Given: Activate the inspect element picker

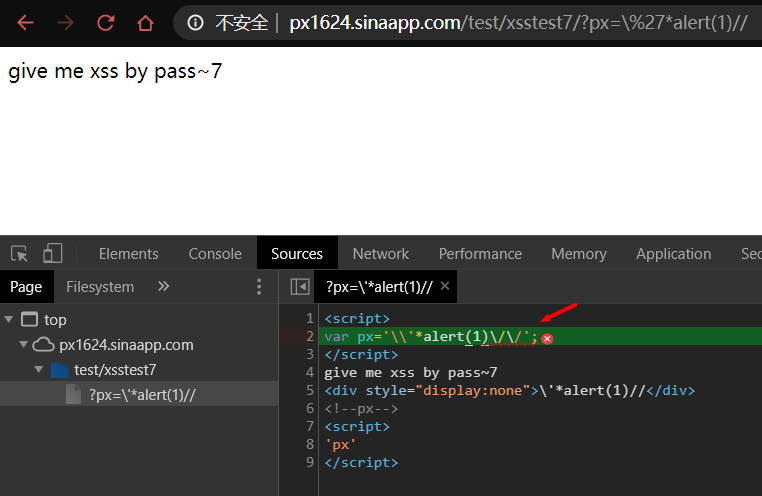Looking at the screenshot, I should pos(20,253).
